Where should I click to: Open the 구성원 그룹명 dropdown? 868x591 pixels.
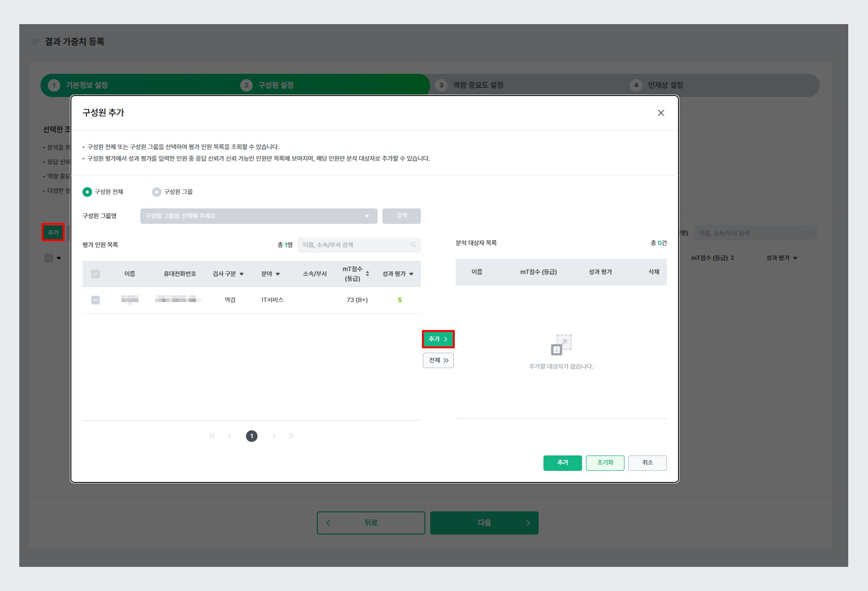pos(258,216)
